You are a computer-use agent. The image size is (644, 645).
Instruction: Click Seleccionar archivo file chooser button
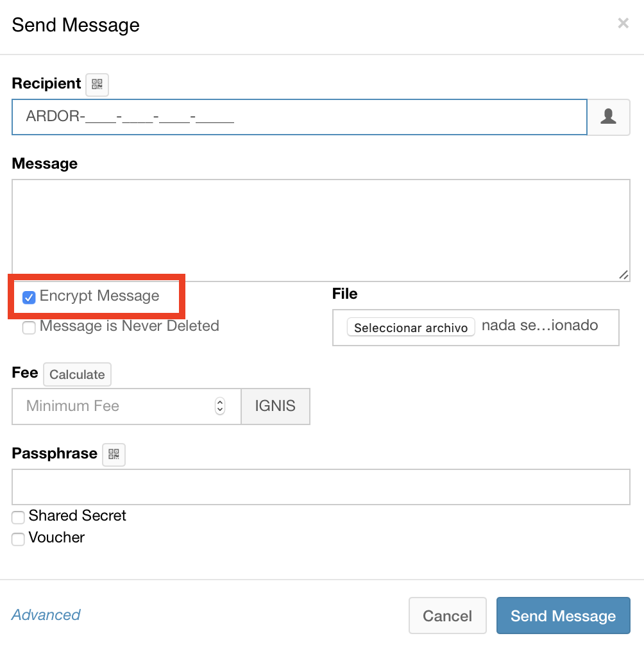(x=411, y=328)
